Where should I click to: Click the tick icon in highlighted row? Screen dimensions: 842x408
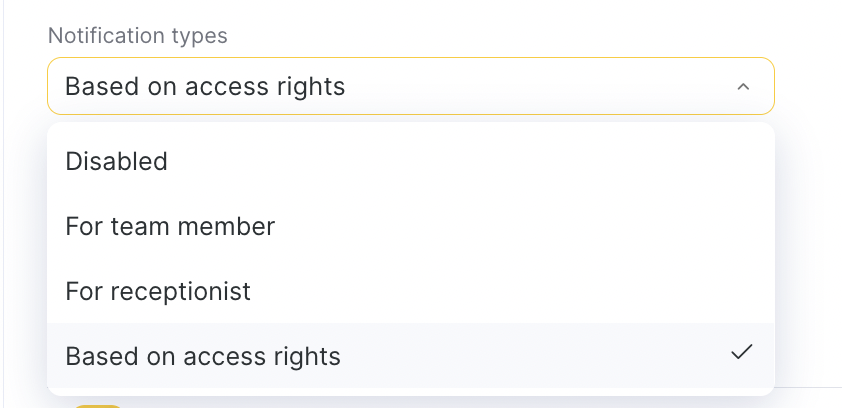[x=741, y=352]
